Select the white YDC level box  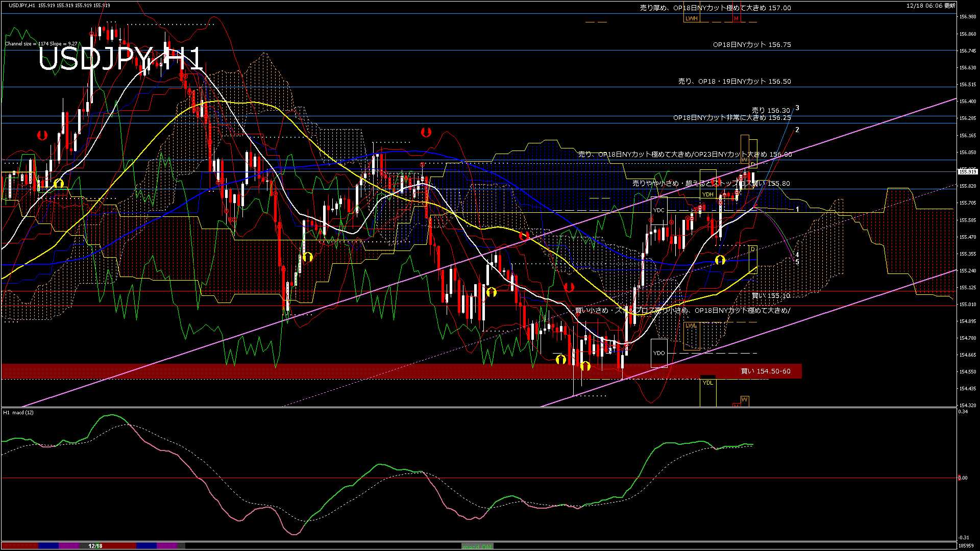pyautogui.click(x=659, y=210)
